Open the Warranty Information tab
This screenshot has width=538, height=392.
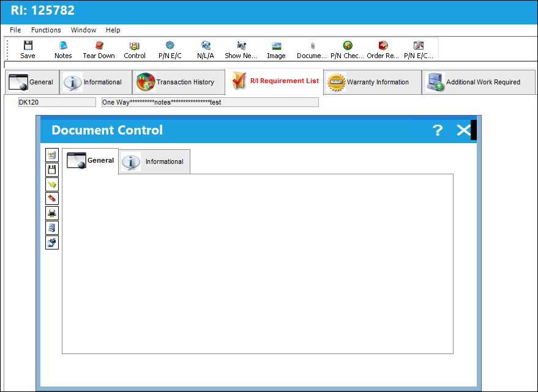click(372, 82)
